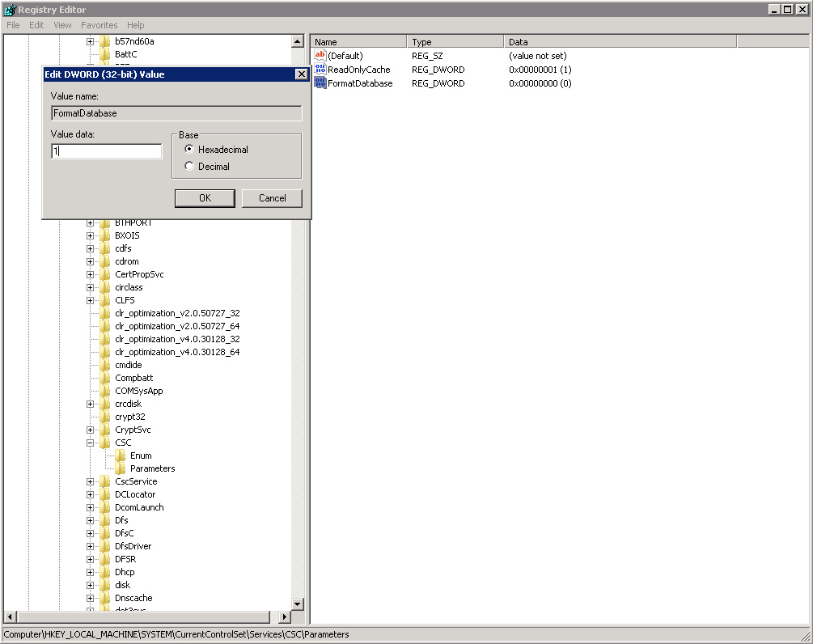Screen dimensions: 813x644
Task: Open the Help menu
Action: [135, 25]
